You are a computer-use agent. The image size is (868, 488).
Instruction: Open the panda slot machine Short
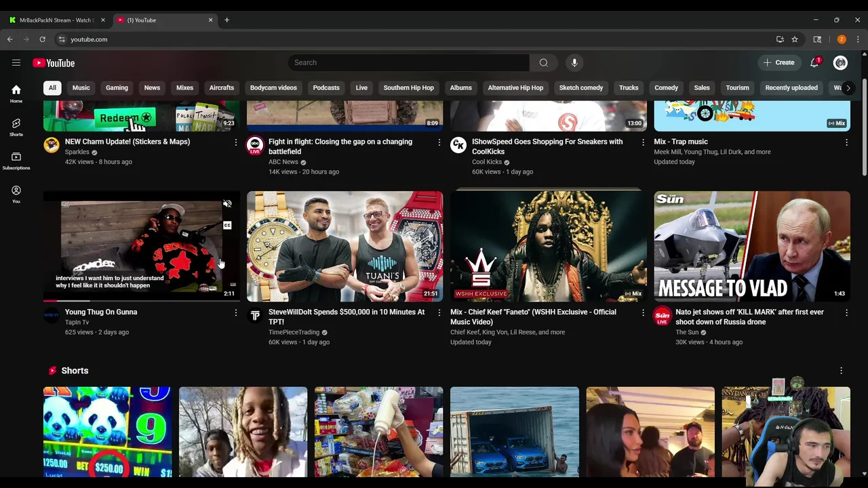point(107,432)
